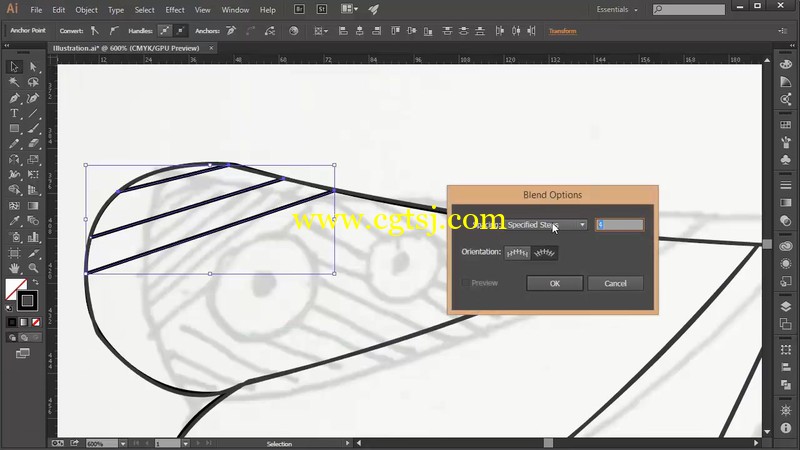This screenshot has width=800, height=450.
Task: Select the Lasso tool
Action: click(33, 82)
